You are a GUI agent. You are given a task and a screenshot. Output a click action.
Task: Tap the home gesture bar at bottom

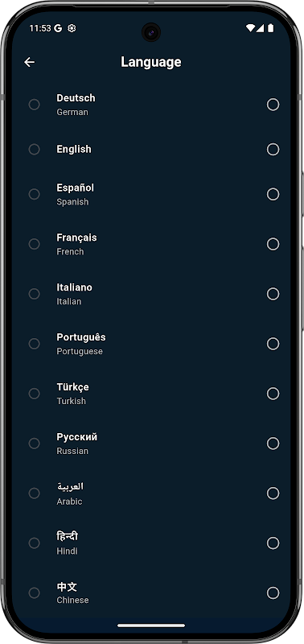point(151,625)
